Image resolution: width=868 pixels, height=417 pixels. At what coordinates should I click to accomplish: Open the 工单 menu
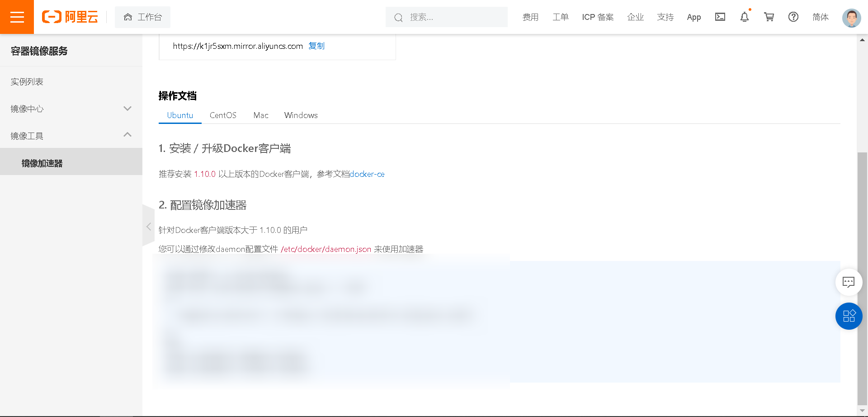click(560, 17)
